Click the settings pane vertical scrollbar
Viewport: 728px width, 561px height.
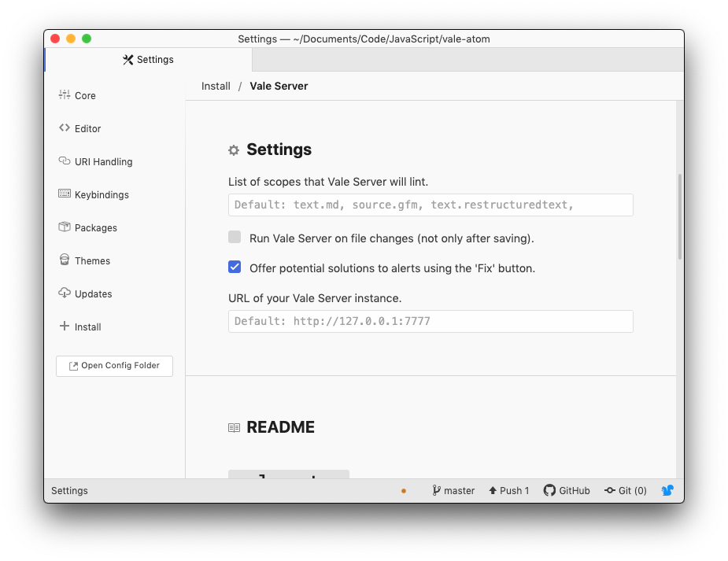coord(680,216)
